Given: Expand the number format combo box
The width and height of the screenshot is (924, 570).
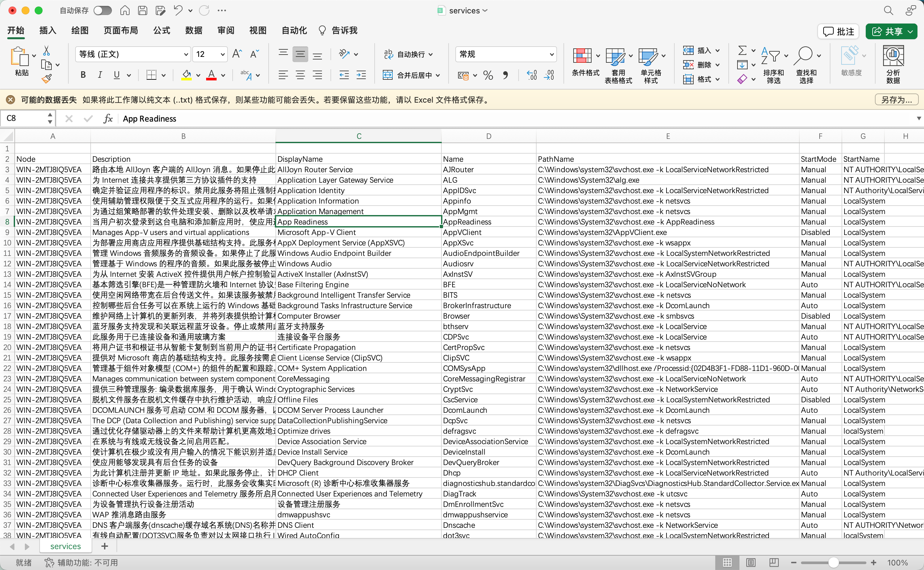Looking at the screenshot, I should coord(551,54).
